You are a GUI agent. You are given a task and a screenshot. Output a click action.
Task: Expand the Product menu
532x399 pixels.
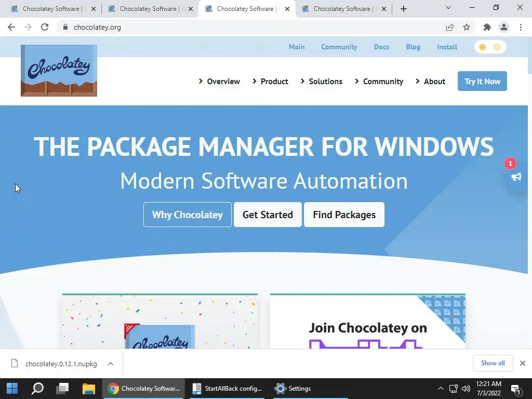coord(270,82)
